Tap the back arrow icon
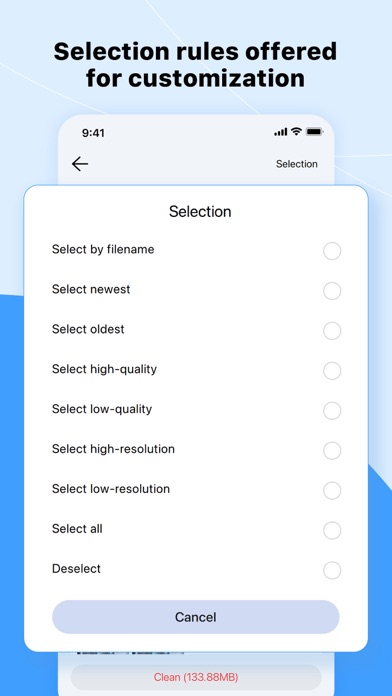This screenshot has width=392, height=696. tap(80, 164)
